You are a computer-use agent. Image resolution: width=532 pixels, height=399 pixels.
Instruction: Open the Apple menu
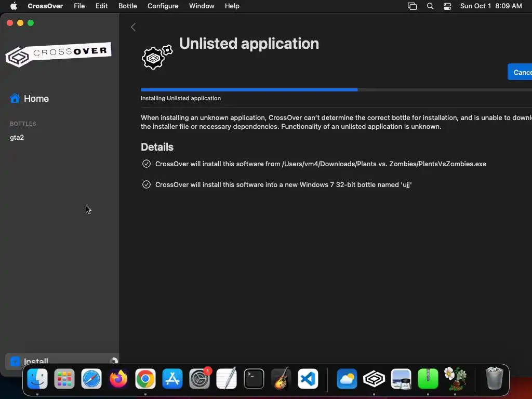click(x=14, y=6)
